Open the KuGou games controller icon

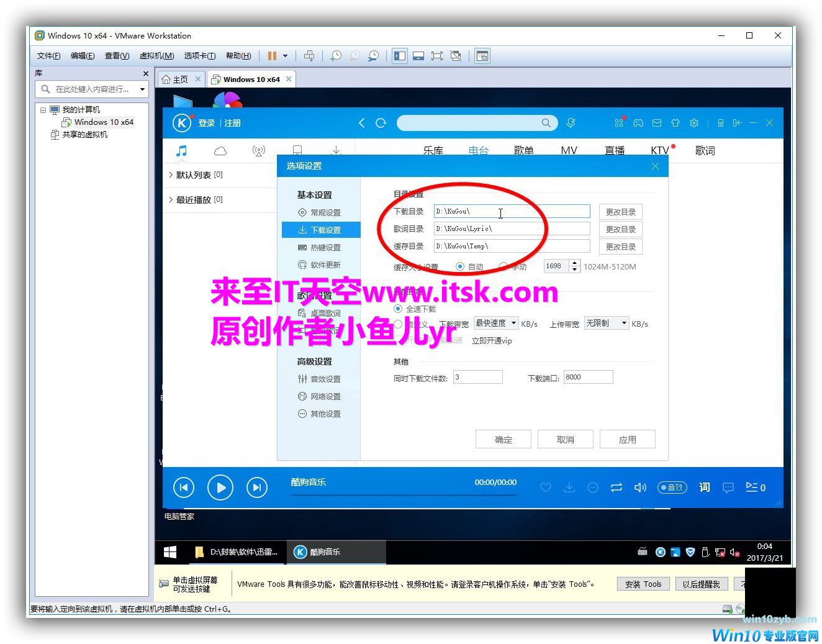(x=638, y=123)
